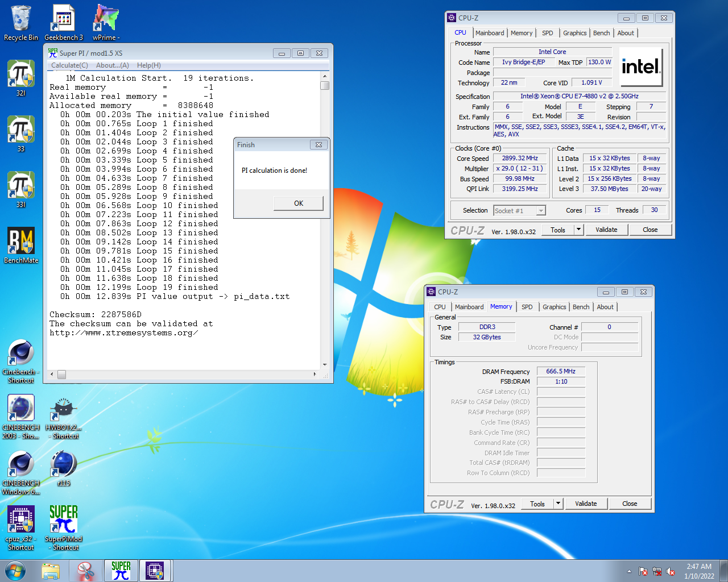
Task: Switch to Memory tab in upper CPU-Z
Action: point(522,33)
